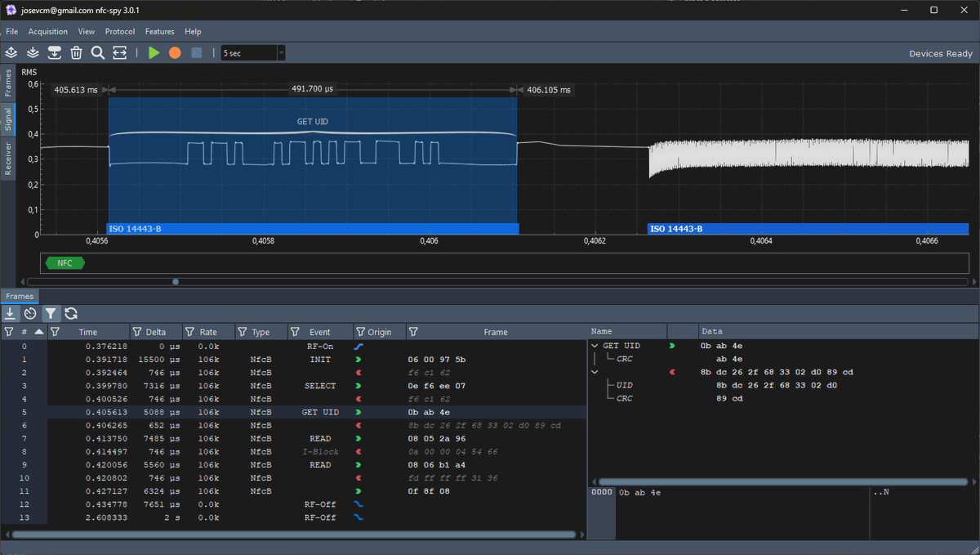The image size is (980, 555).
Task: Switch to the Receiver side tab
Action: (8, 158)
